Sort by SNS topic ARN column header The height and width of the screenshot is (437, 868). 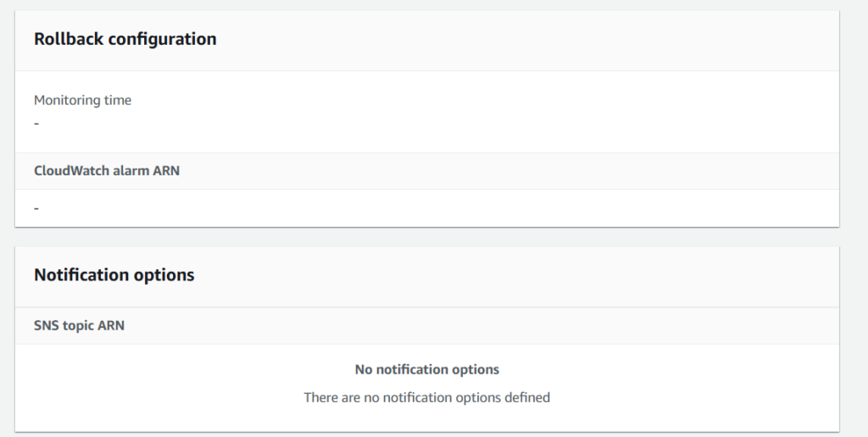(x=79, y=325)
